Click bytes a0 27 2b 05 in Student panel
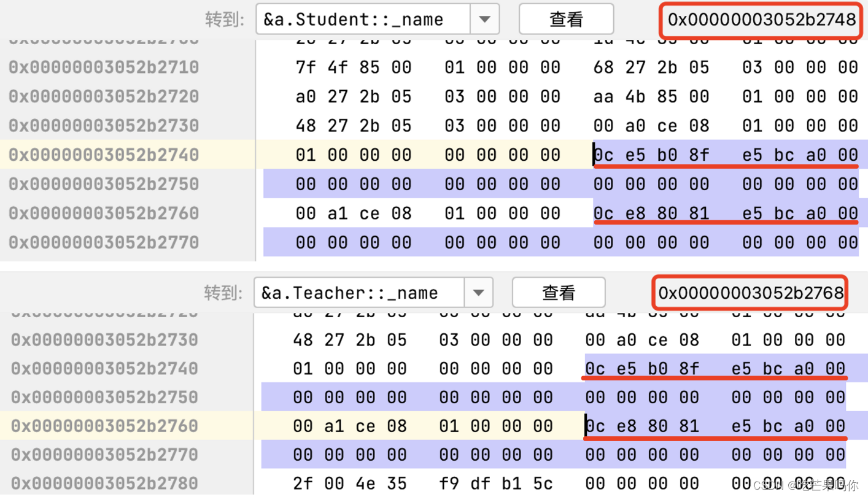Screen dimensions: 868x497 (x=354, y=96)
